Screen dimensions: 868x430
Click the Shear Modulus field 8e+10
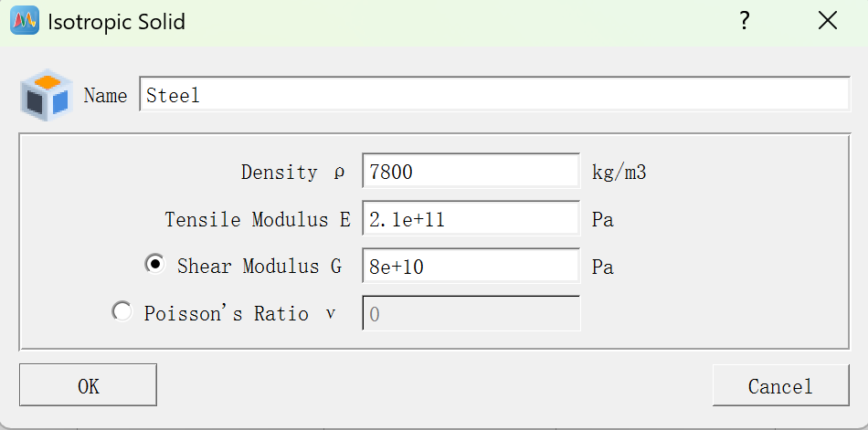pyautogui.click(x=471, y=267)
